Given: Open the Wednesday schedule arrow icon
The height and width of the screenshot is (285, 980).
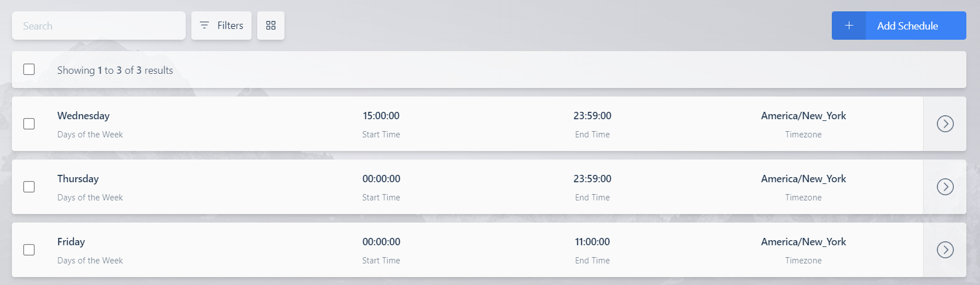Looking at the screenshot, I should pyautogui.click(x=945, y=124).
